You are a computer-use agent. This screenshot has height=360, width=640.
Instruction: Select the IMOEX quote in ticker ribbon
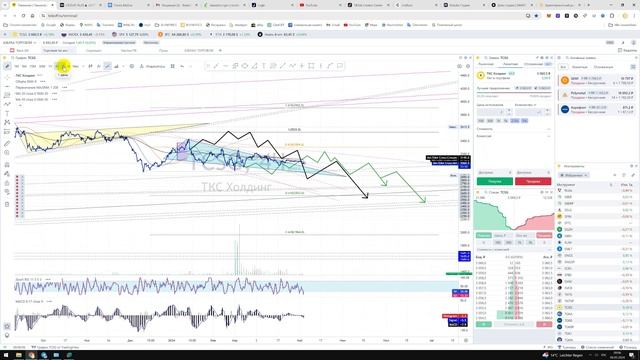83,35
